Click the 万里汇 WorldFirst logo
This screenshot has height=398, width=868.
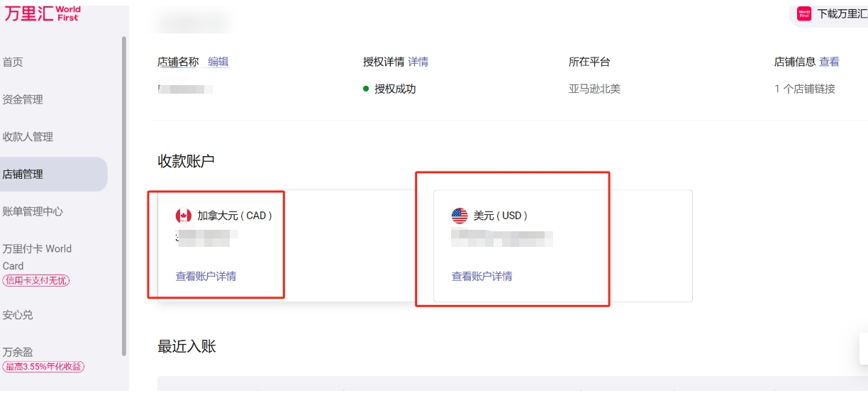[43, 13]
